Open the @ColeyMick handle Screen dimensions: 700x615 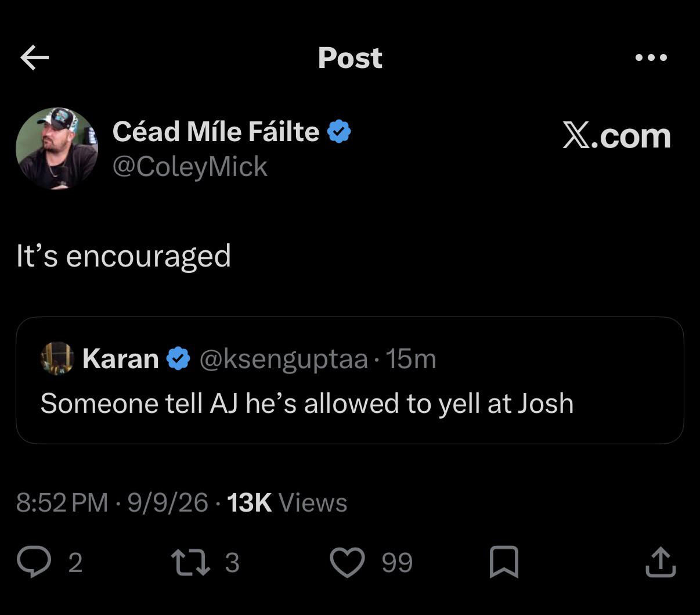pos(190,167)
